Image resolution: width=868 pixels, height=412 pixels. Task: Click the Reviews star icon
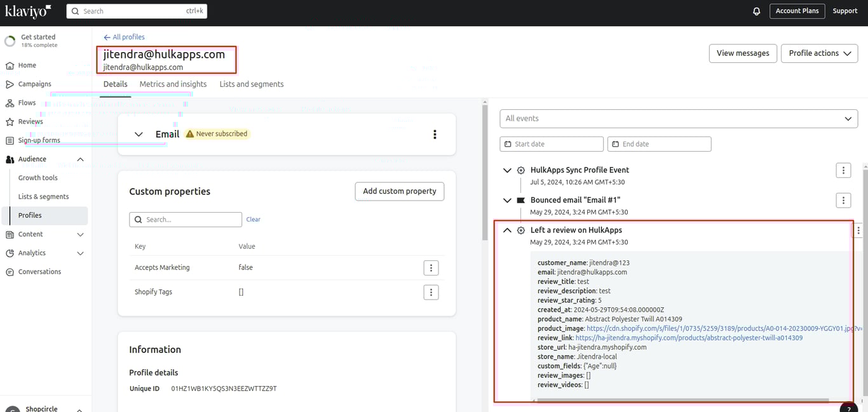point(10,122)
